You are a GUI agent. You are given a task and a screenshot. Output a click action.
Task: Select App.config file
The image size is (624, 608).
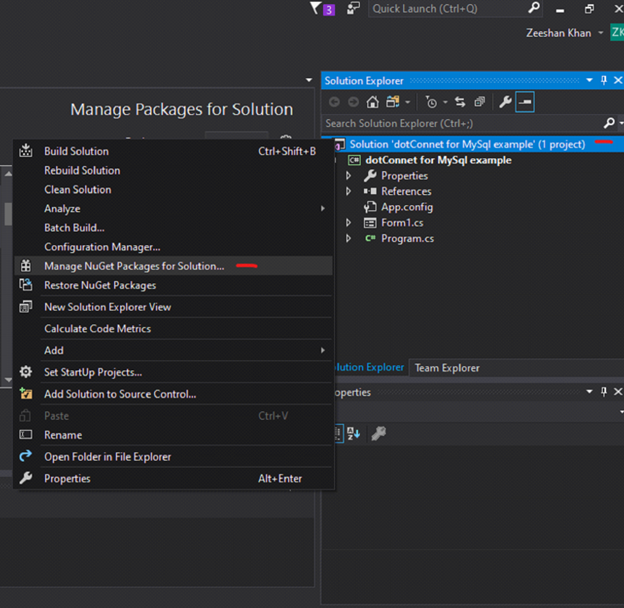pyautogui.click(x=407, y=207)
